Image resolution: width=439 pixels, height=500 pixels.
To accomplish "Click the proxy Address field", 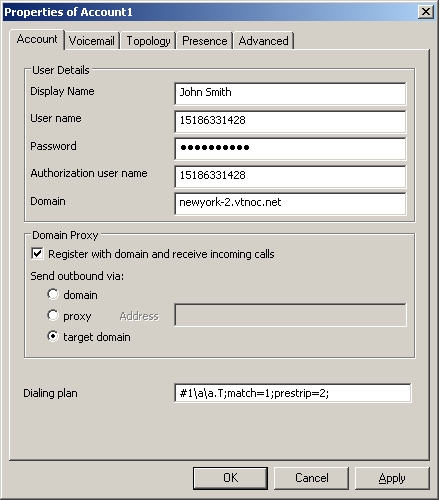I will (290, 315).
